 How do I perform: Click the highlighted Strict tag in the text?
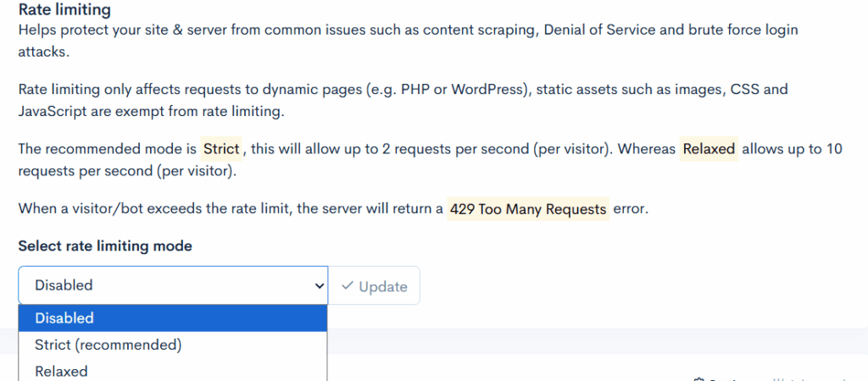click(221, 149)
